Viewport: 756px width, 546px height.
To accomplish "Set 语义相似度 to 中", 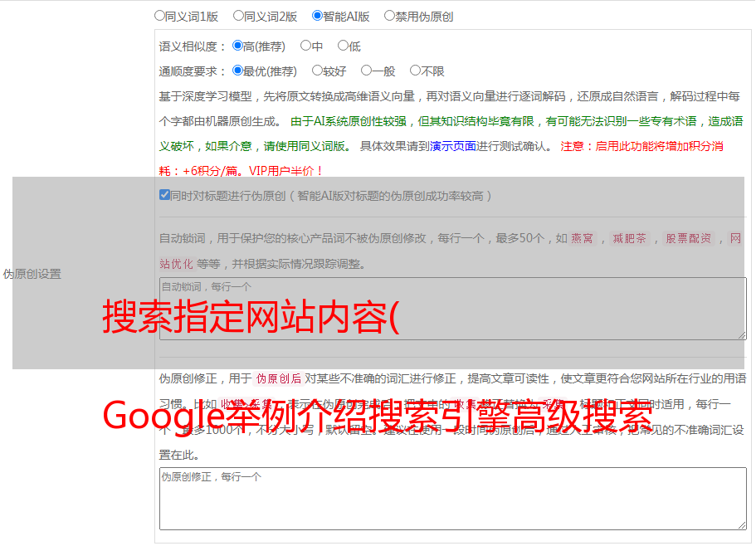I will [305, 46].
